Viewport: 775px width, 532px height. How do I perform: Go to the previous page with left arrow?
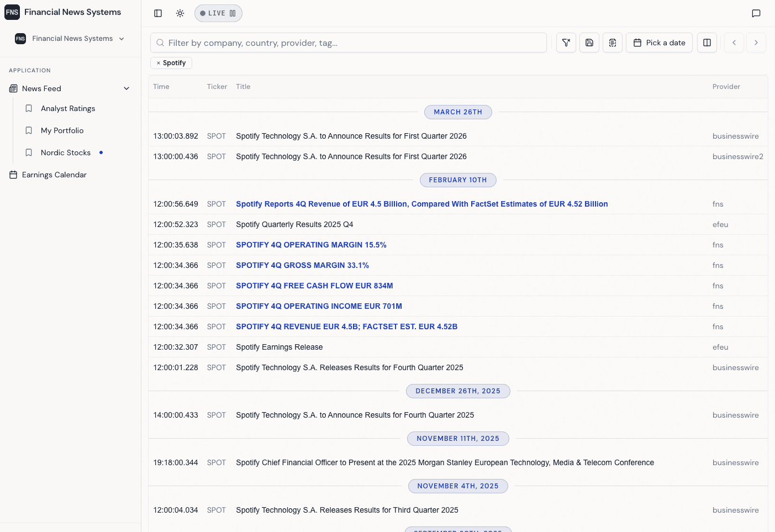tap(734, 42)
